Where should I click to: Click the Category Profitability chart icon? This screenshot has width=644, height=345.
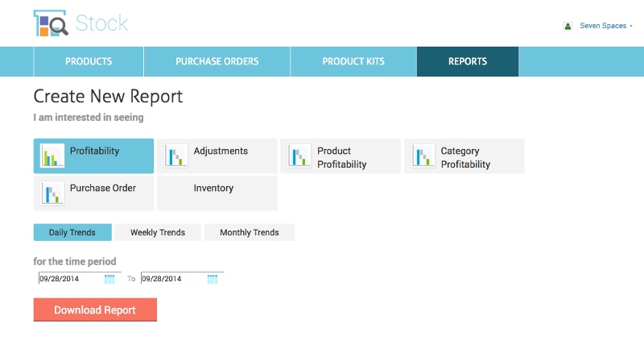pyautogui.click(x=423, y=156)
